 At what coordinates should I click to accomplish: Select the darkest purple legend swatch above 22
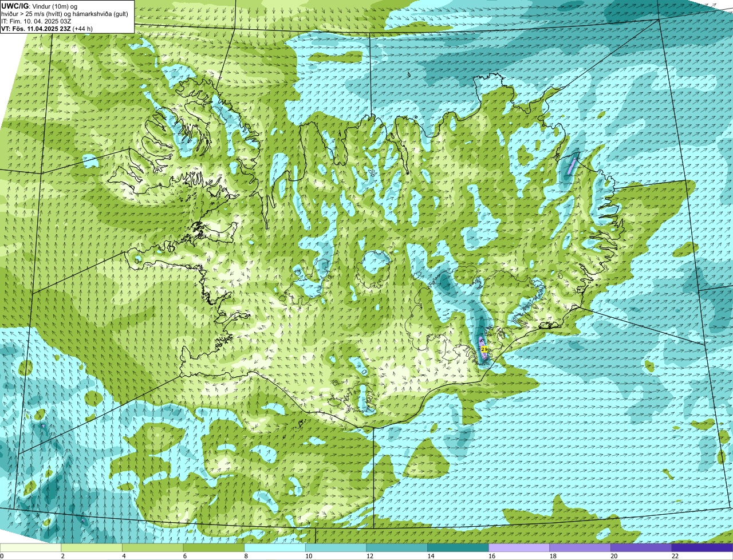[702, 547]
